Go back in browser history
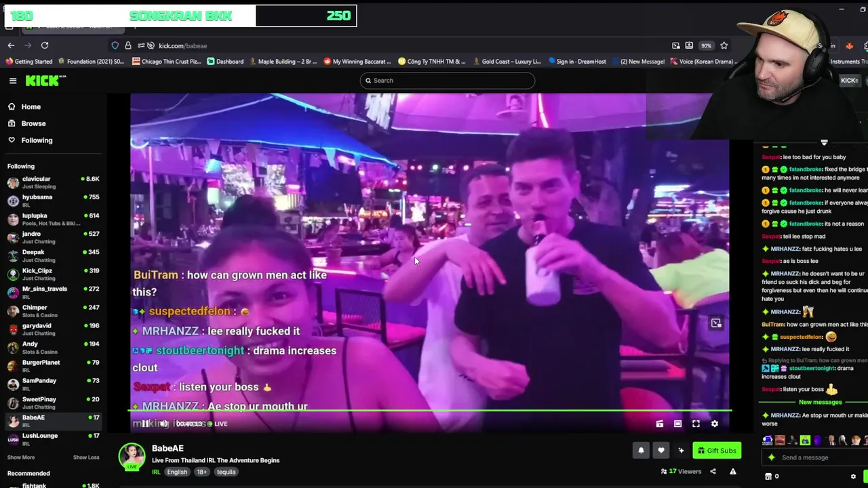This screenshot has width=868, height=488. point(11,45)
